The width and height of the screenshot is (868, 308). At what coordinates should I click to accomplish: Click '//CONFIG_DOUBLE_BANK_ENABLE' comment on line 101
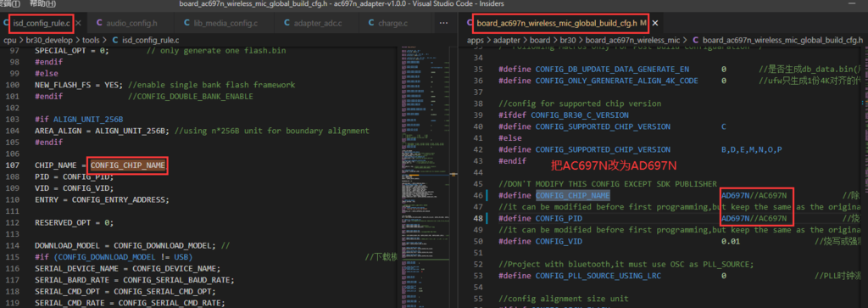click(191, 97)
